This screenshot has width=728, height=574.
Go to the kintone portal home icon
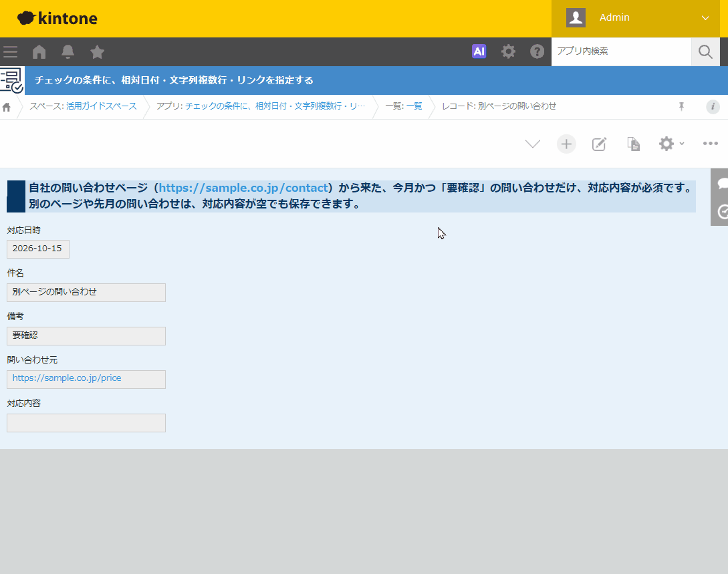click(x=39, y=51)
